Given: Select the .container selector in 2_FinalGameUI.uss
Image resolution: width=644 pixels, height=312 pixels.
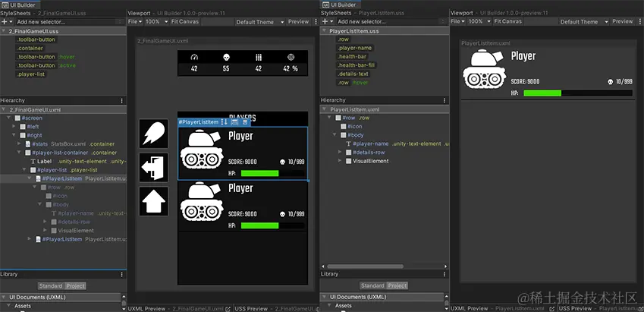Looking at the screenshot, I should coord(30,48).
